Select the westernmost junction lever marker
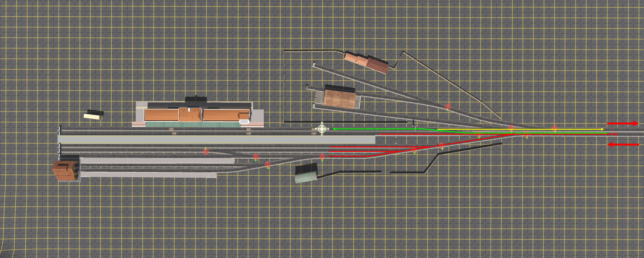This screenshot has width=644, height=258. point(206,151)
